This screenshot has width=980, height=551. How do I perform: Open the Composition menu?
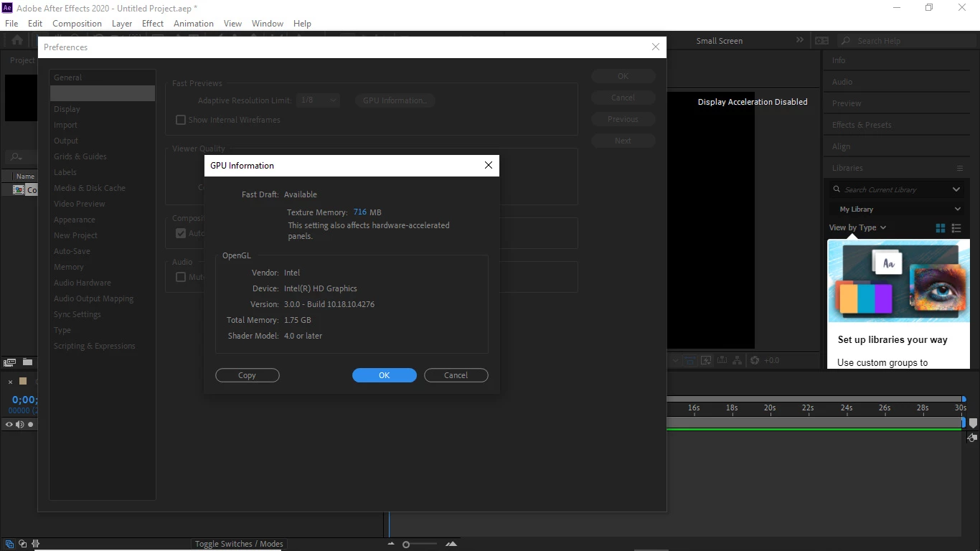[x=77, y=23]
